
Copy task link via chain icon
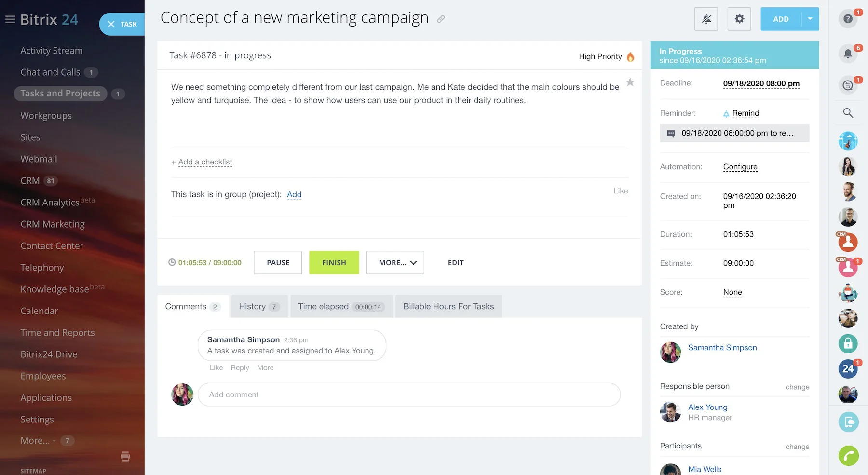tap(441, 19)
